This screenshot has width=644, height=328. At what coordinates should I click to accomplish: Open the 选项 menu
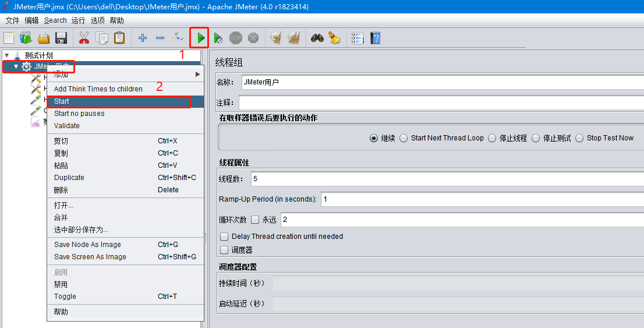97,20
